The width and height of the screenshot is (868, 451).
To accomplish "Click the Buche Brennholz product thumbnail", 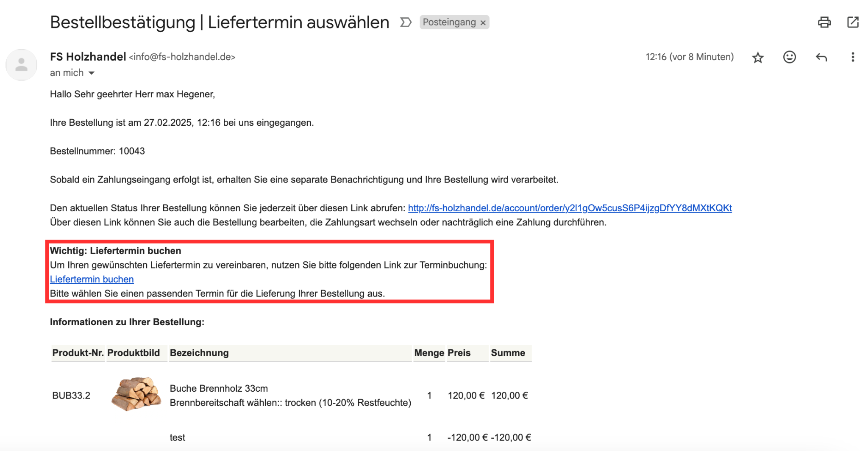I will 136,394.
